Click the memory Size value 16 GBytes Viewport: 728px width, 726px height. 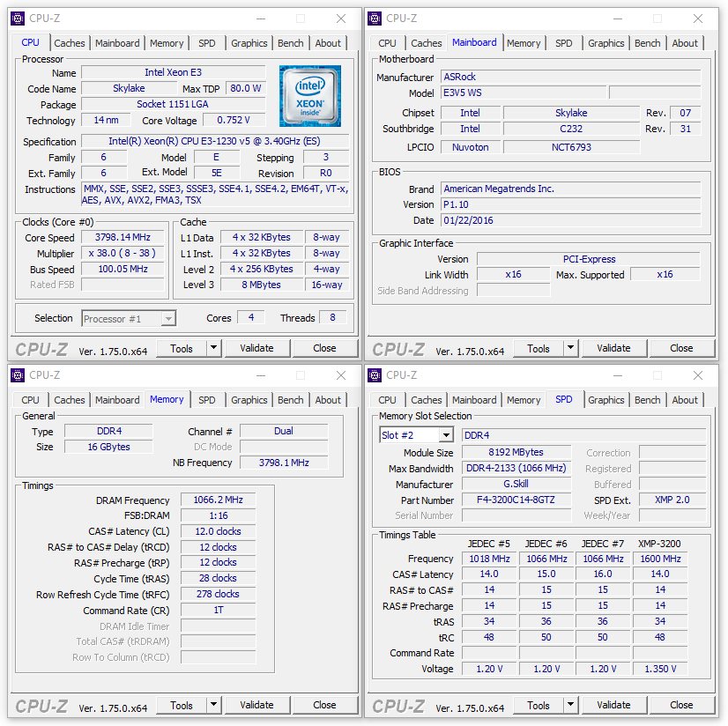tap(108, 447)
